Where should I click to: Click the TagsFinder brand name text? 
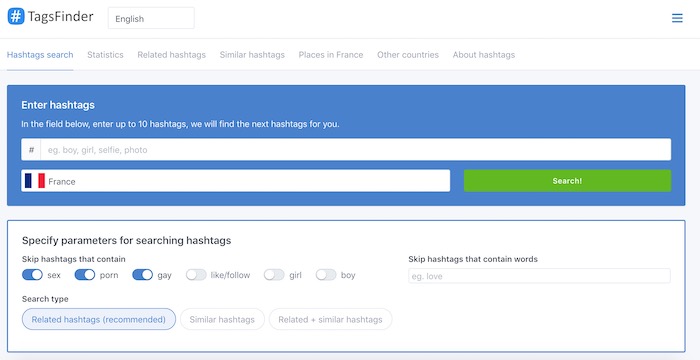61,17
